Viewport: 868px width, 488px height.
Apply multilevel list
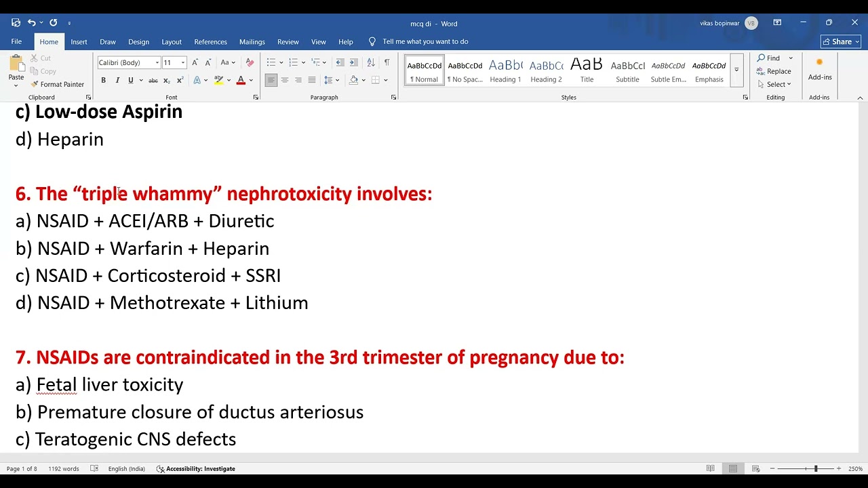(x=315, y=62)
